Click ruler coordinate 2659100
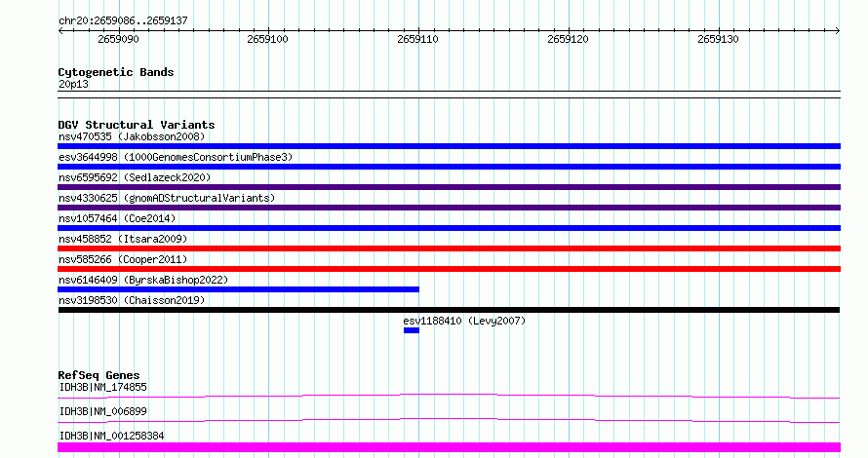The width and height of the screenshot is (868, 458). (268, 39)
